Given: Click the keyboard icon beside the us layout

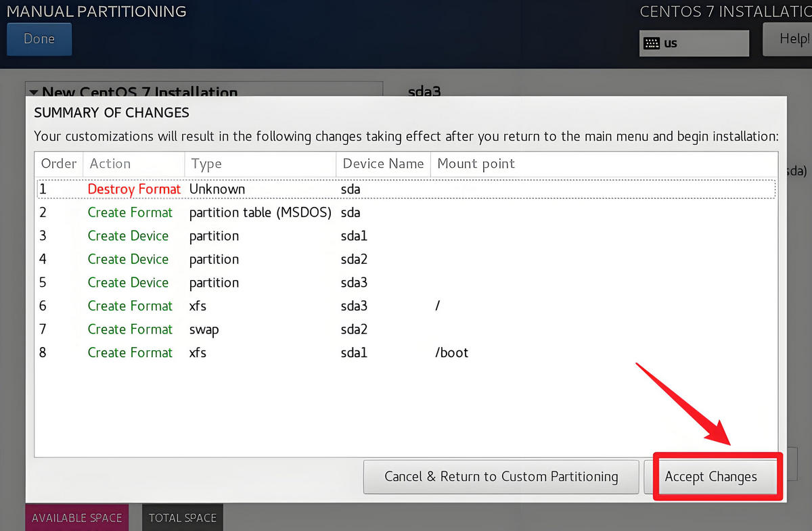Looking at the screenshot, I should [652, 43].
